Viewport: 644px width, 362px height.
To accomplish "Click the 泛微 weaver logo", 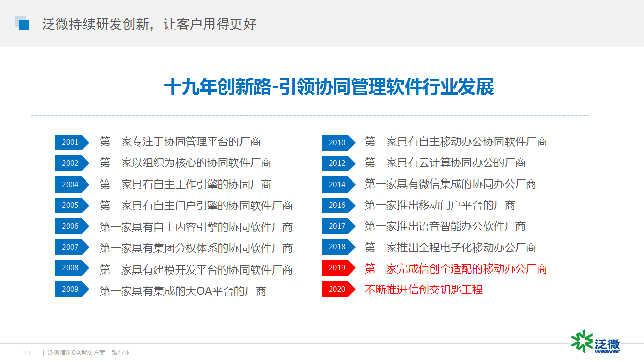I will tap(595, 342).
